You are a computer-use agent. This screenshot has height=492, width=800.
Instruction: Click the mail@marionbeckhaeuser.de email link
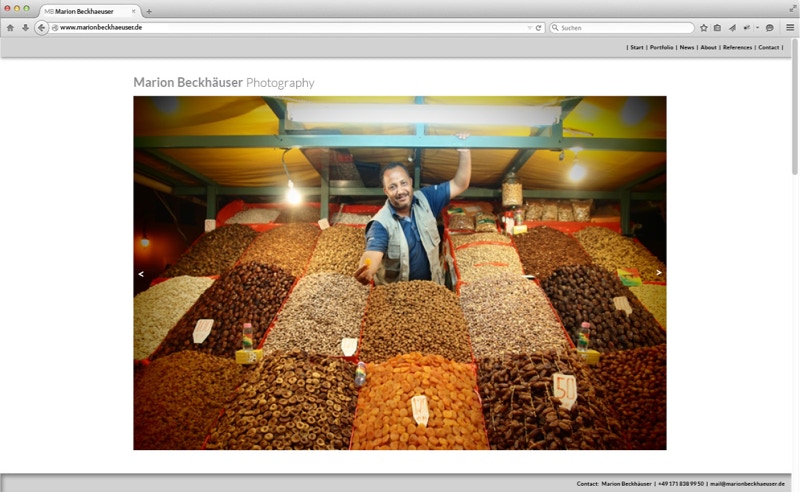pyautogui.click(x=747, y=483)
